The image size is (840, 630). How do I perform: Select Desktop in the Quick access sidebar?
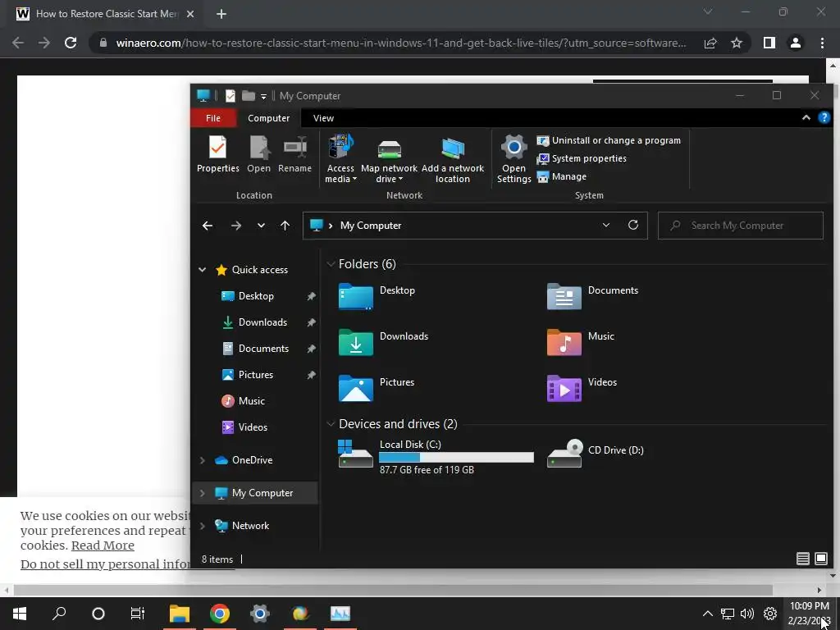coord(256,295)
